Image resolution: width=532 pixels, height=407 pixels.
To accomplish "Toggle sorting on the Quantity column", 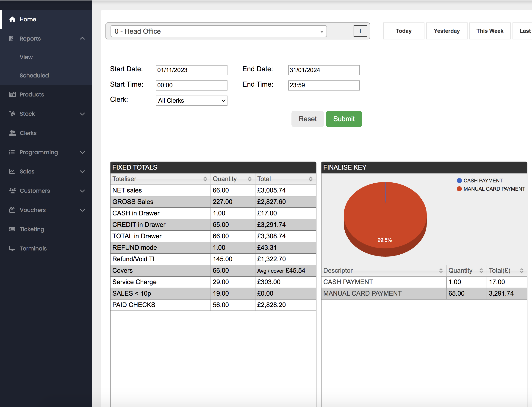I will tap(250, 179).
